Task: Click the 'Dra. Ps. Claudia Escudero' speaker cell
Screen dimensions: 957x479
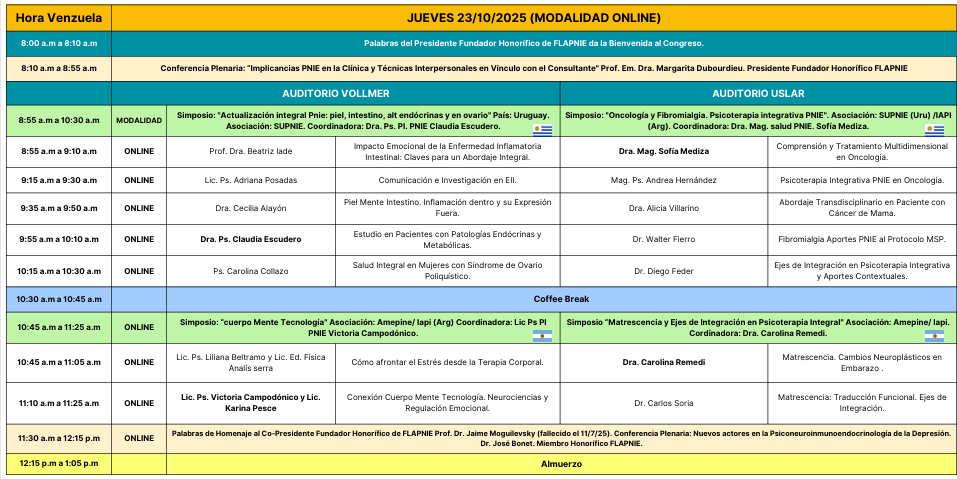Action: point(251,239)
